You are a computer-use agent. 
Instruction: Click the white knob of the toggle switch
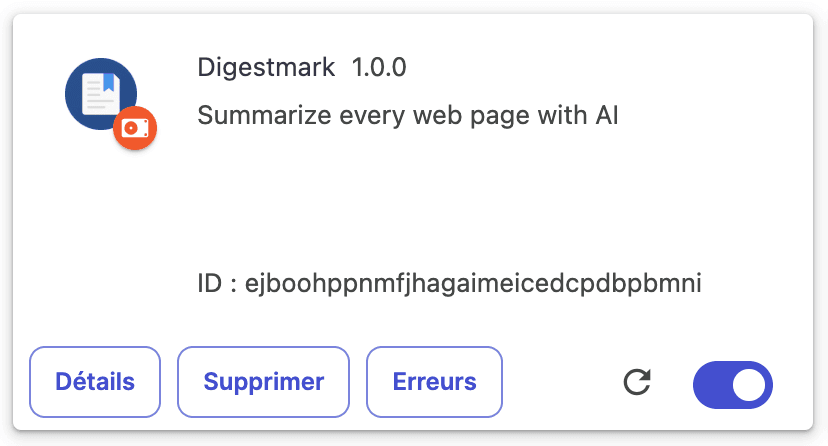(749, 385)
